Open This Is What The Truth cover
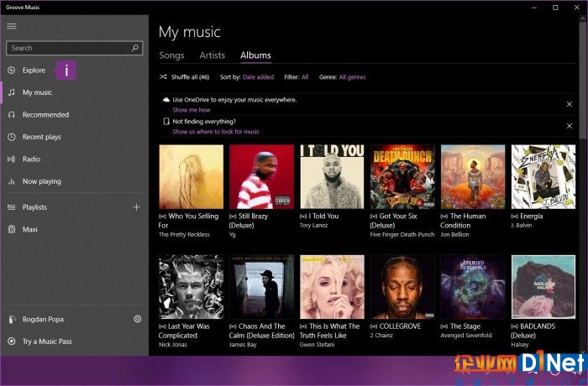Image resolution: width=588 pixels, height=386 pixels. [x=332, y=287]
